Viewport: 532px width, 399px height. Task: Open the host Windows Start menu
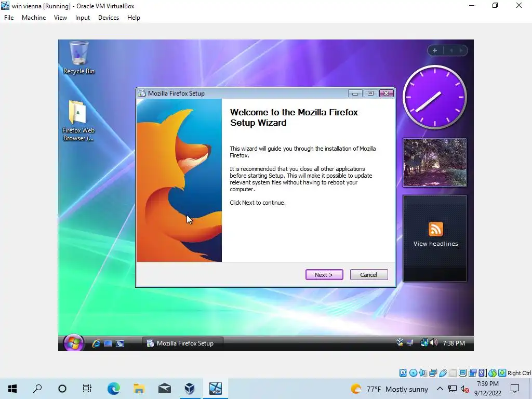point(12,389)
